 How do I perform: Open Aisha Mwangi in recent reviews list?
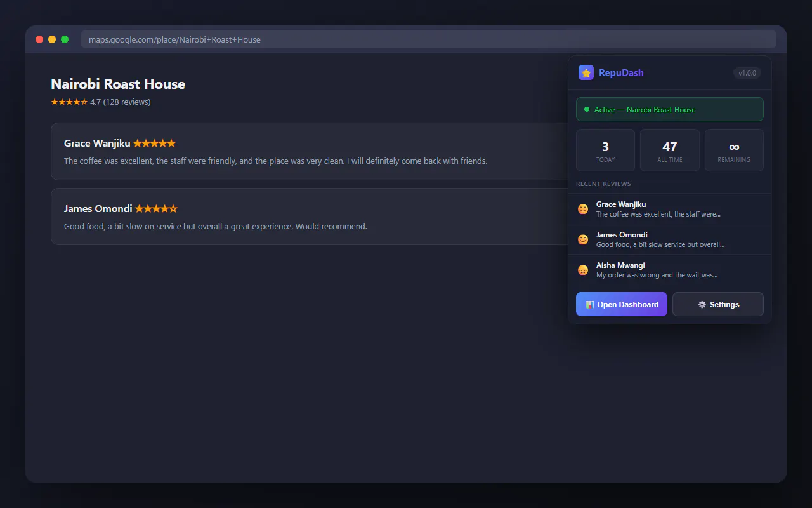670,270
